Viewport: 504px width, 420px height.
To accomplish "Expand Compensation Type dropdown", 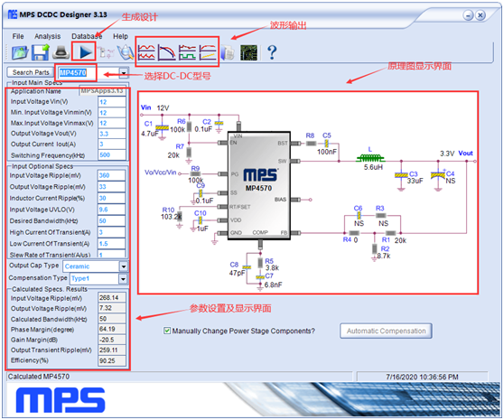I will 124,278.
